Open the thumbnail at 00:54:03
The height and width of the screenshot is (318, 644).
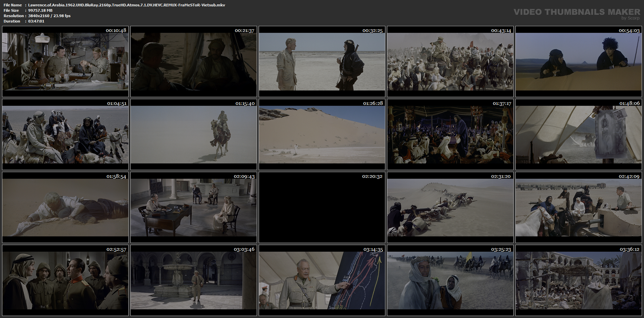tap(578, 62)
